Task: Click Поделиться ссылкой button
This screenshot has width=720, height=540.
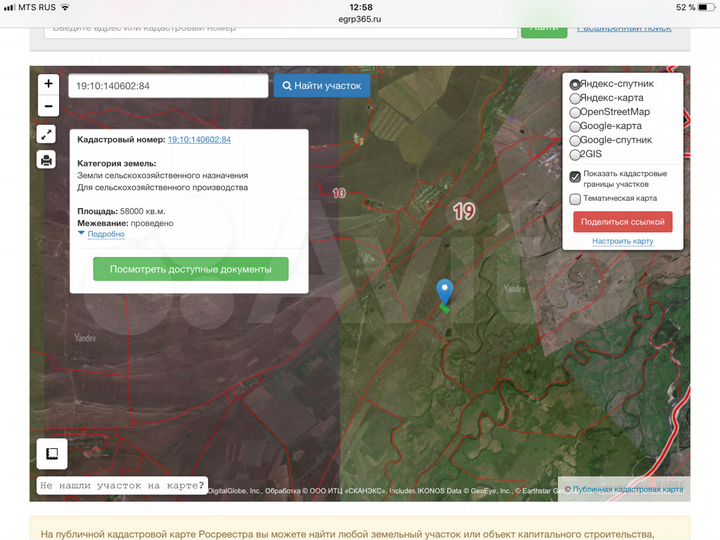Action: click(x=622, y=222)
